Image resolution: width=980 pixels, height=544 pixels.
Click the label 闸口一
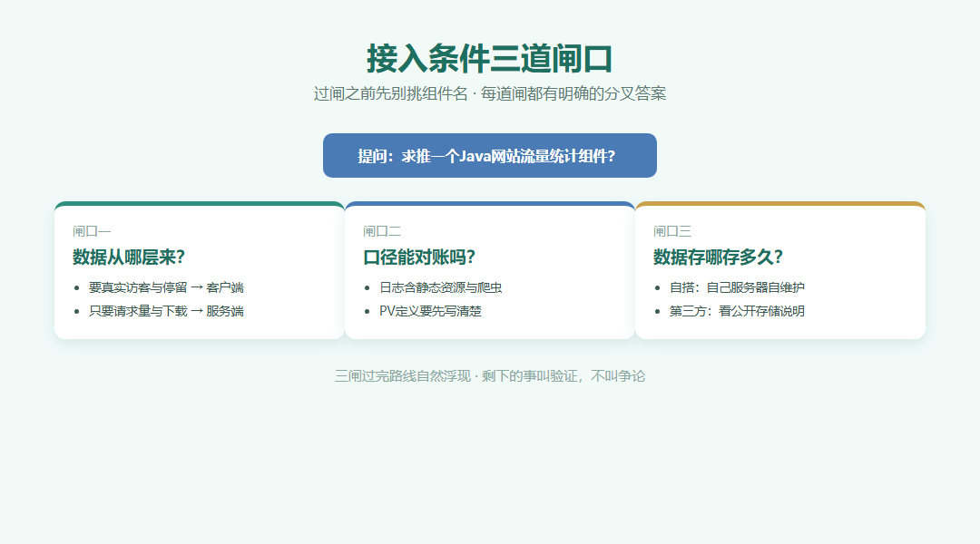coord(92,232)
